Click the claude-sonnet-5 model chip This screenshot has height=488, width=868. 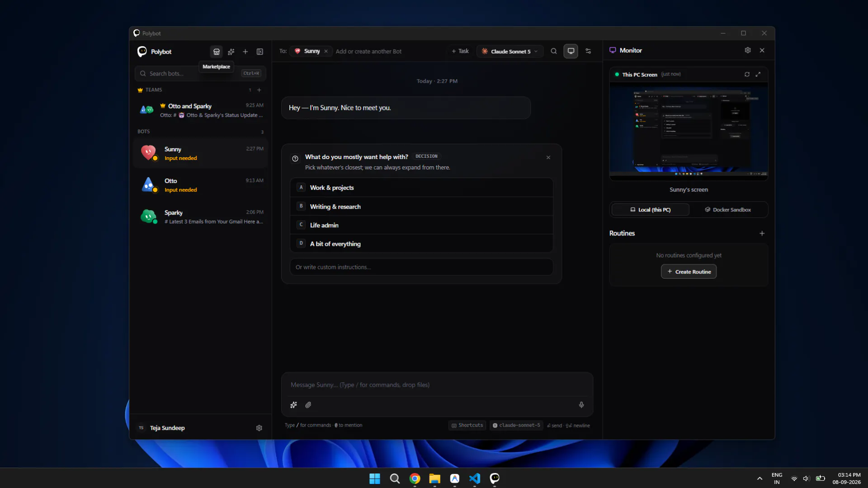click(x=516, y=425)
